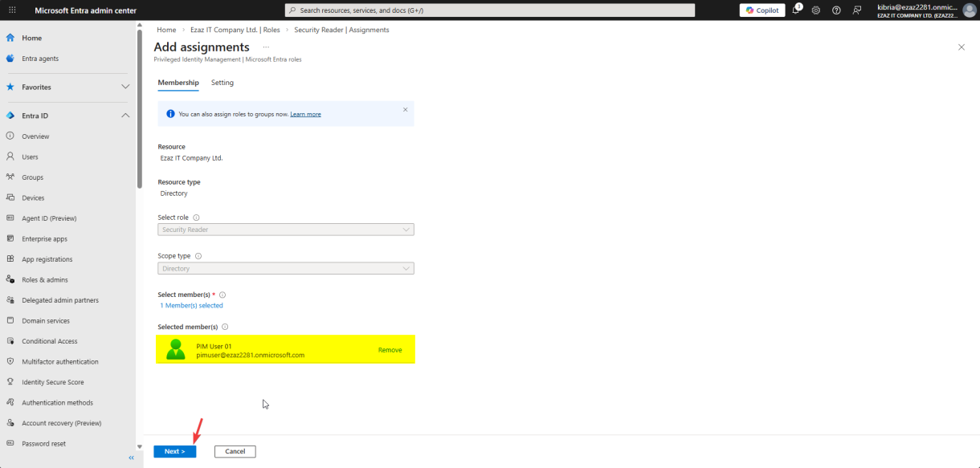Click Selected member(s) info icon

coord(225,327)
